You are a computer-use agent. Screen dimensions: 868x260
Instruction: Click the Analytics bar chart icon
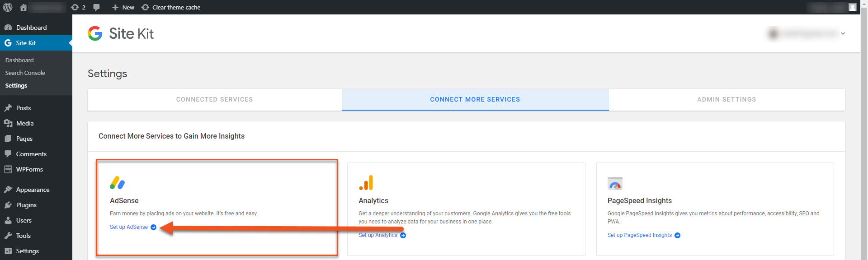(366, 183)
